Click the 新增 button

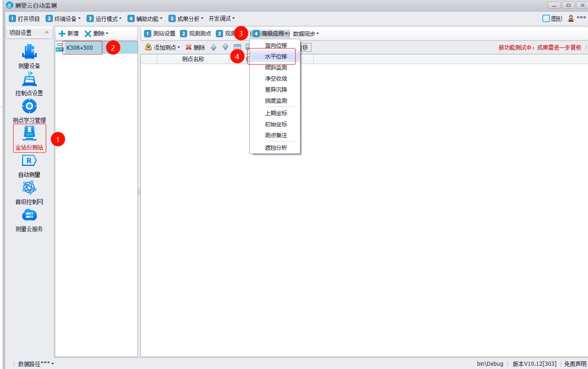(69, 34)
